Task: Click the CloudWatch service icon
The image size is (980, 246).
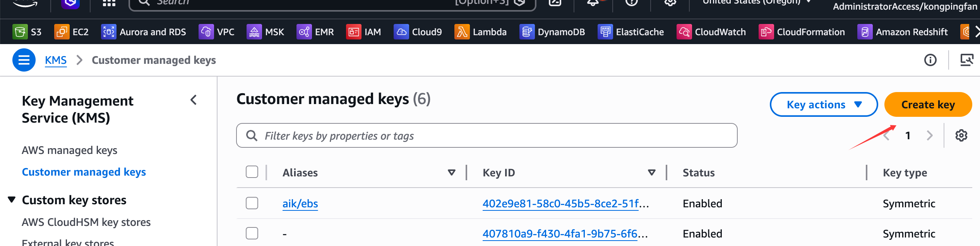Action: [x=684, y=32]
